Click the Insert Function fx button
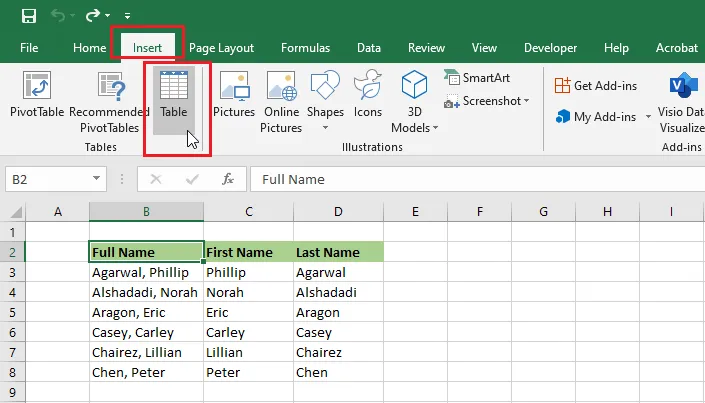Screen dimensions: 705x403 pyautogui.click(x=228, y=179)
